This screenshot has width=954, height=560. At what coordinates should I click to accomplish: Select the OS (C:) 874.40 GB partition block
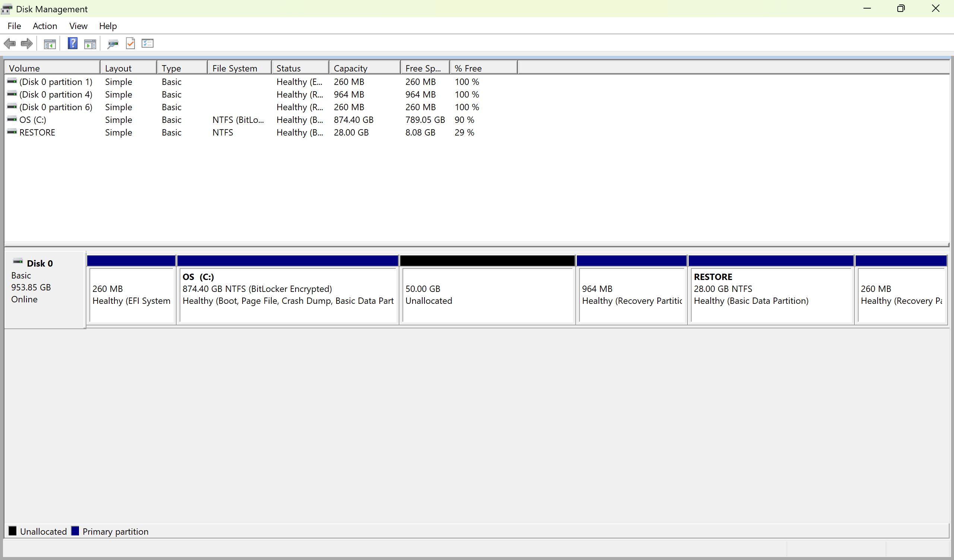tap(288, 290)
